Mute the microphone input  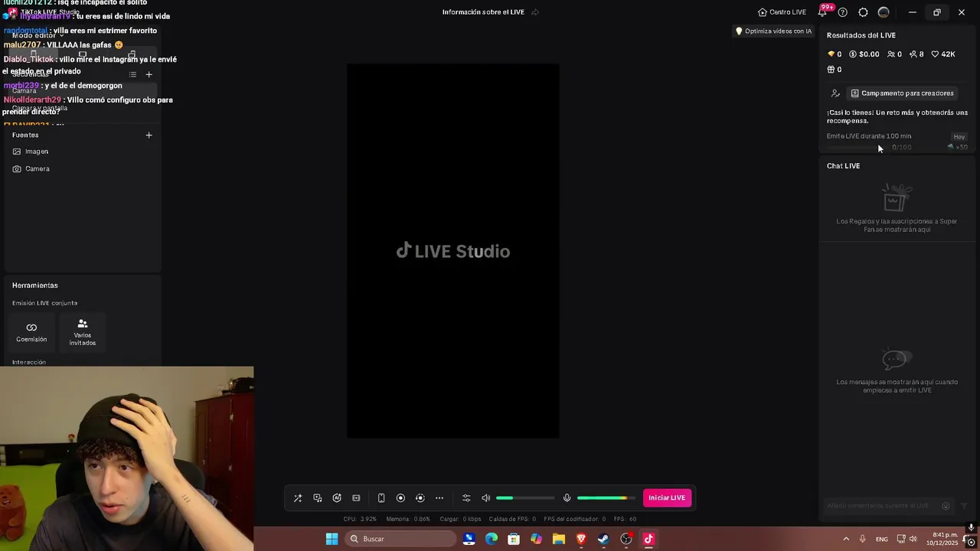coord(567,498)
